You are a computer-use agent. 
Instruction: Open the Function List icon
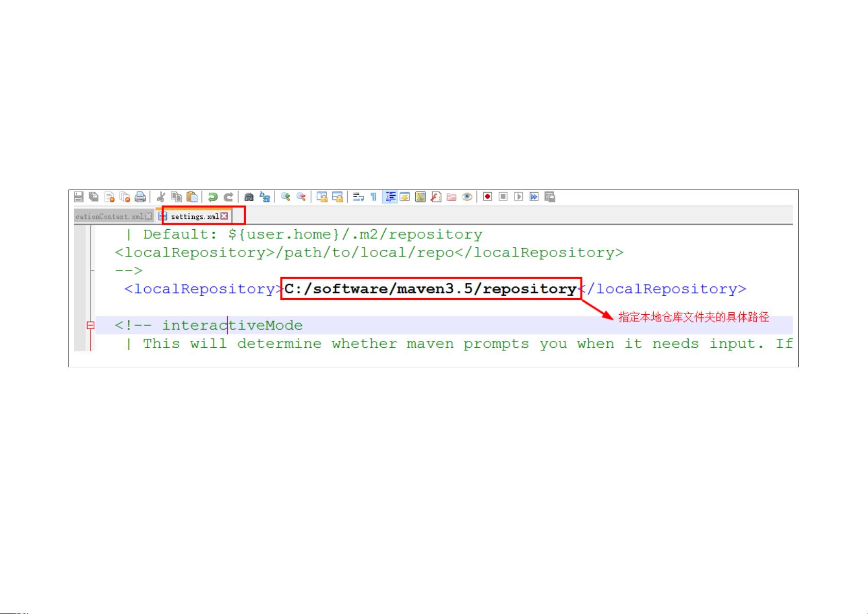pyautogui.click(x=436, y=197)
